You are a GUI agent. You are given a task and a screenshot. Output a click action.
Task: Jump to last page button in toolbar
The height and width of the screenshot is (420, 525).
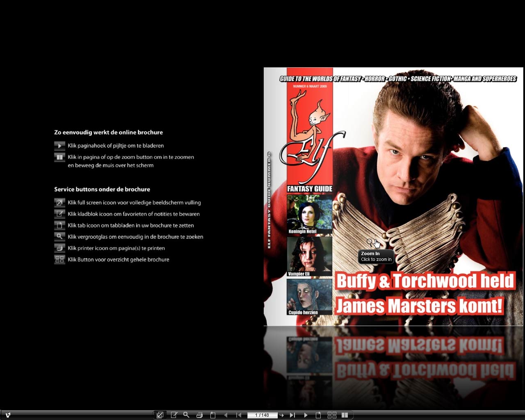[292, 415]
